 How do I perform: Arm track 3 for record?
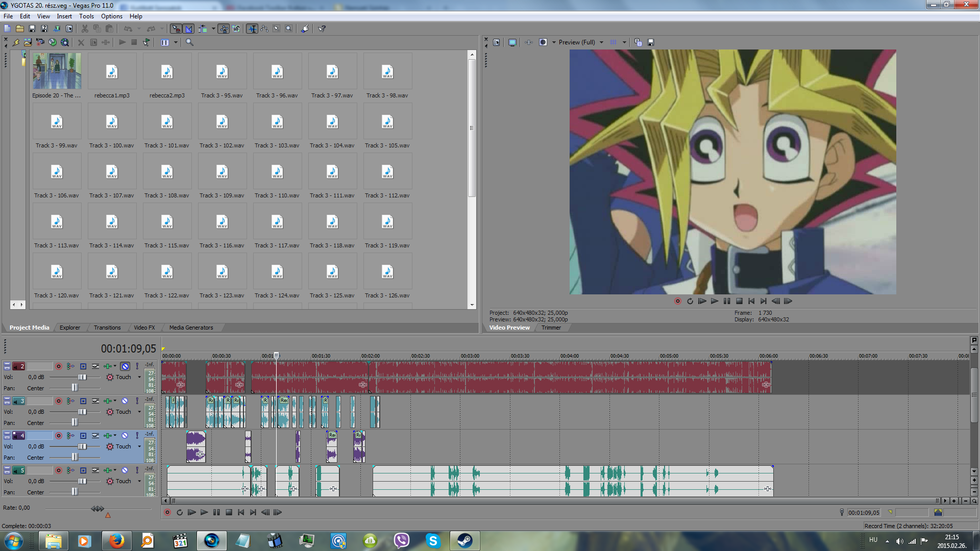59,401
